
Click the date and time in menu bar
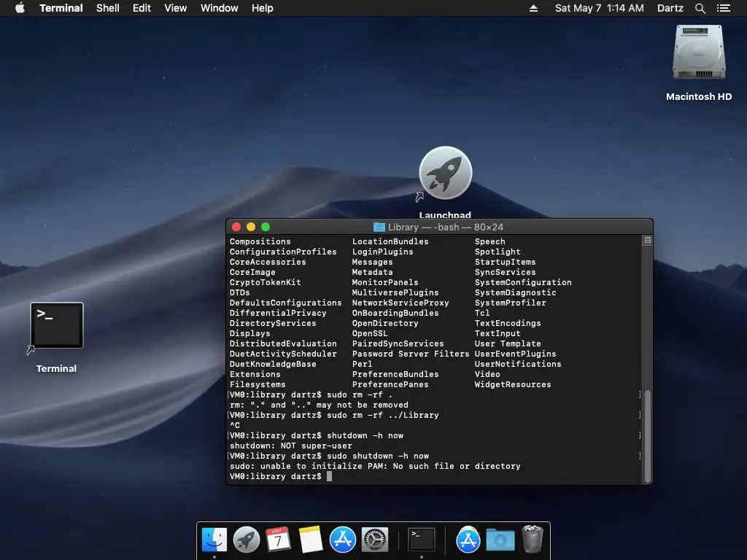coord(600,8)
